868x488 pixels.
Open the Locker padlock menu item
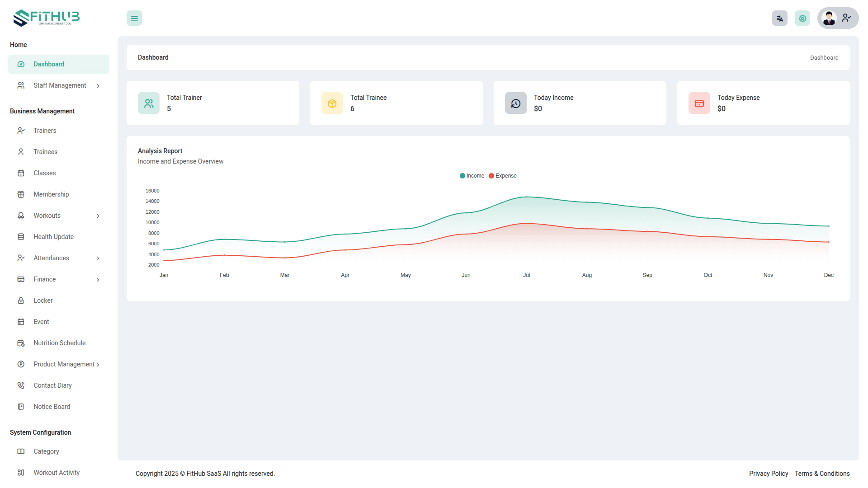43,300
